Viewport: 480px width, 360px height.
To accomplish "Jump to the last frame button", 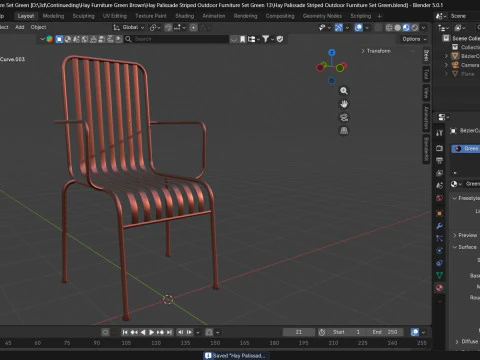I will [x=169, y=332].
